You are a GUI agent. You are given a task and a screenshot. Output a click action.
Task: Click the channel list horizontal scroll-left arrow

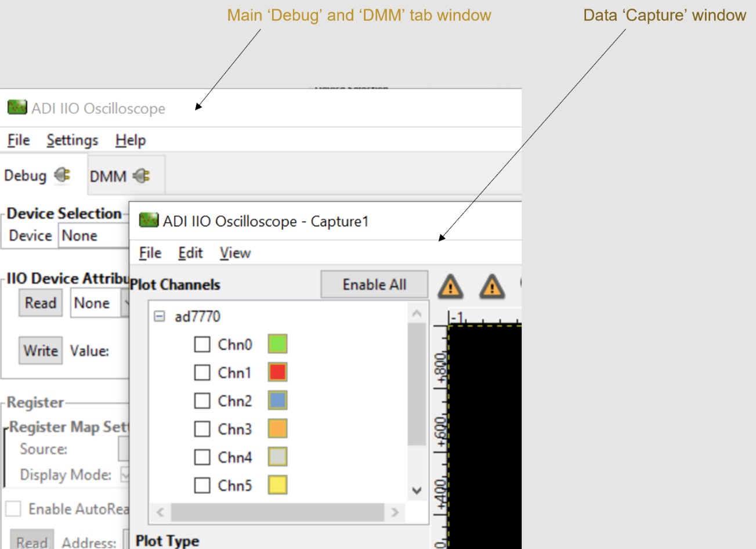point(160,512)
